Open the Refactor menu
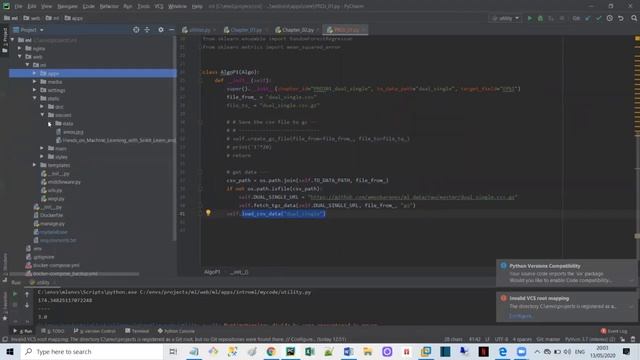640x360 pixels. 109,6
